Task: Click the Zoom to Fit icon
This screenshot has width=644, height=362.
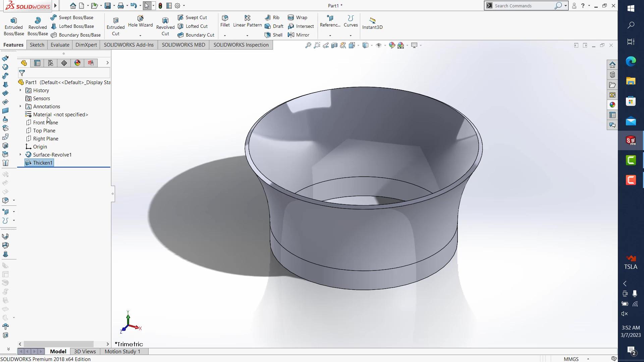Action: pyautogui.click(x=308, y=45)
